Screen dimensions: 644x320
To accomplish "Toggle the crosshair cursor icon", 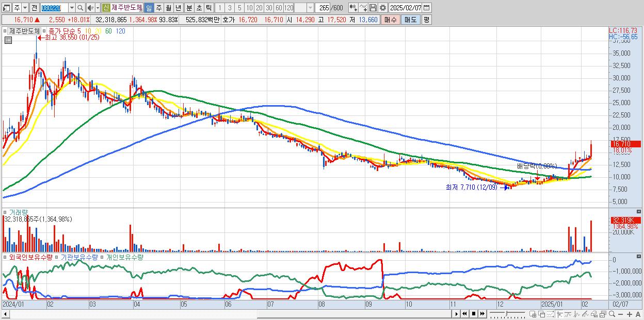I will pos(560,314).
